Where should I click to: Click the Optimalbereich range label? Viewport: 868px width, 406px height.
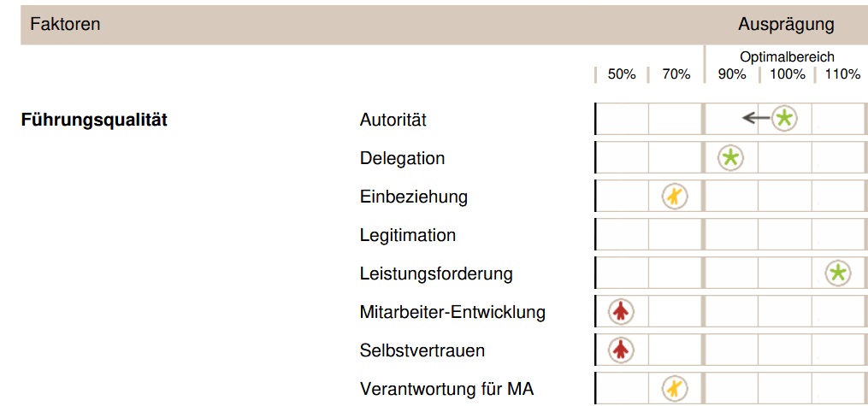point(787,57)
